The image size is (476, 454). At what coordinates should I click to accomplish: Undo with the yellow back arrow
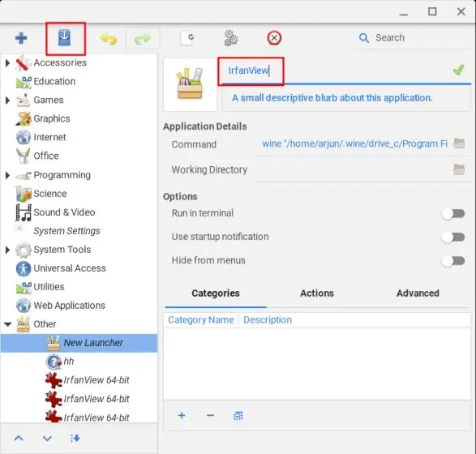click(109, 39)
